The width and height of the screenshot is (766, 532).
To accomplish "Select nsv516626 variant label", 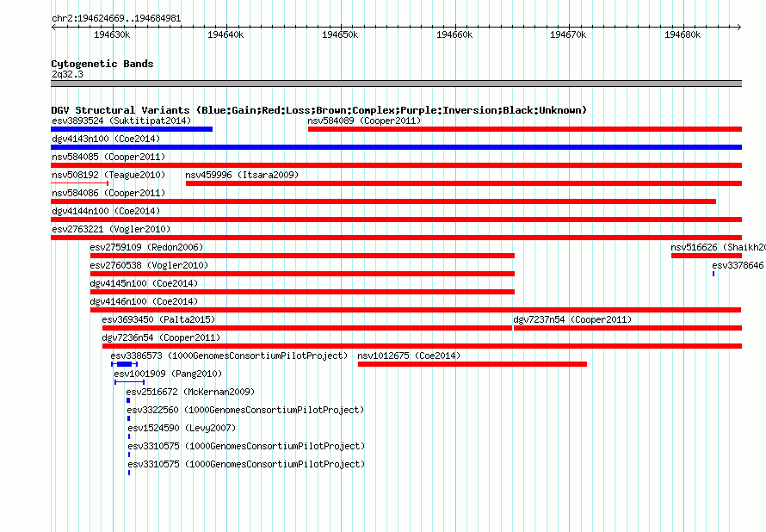I will point(718,247).
